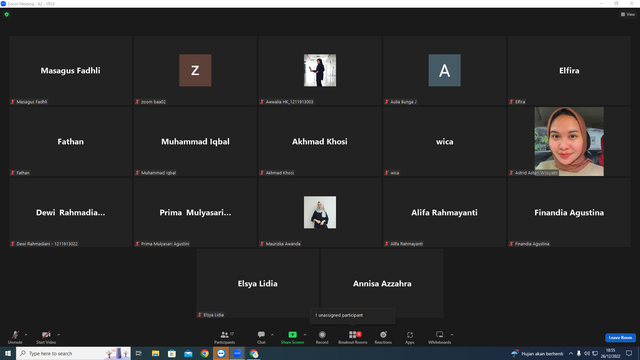Select Alifa Rahmayanti's participant tile
Screen dimensions: 640x360
(444, 213)
